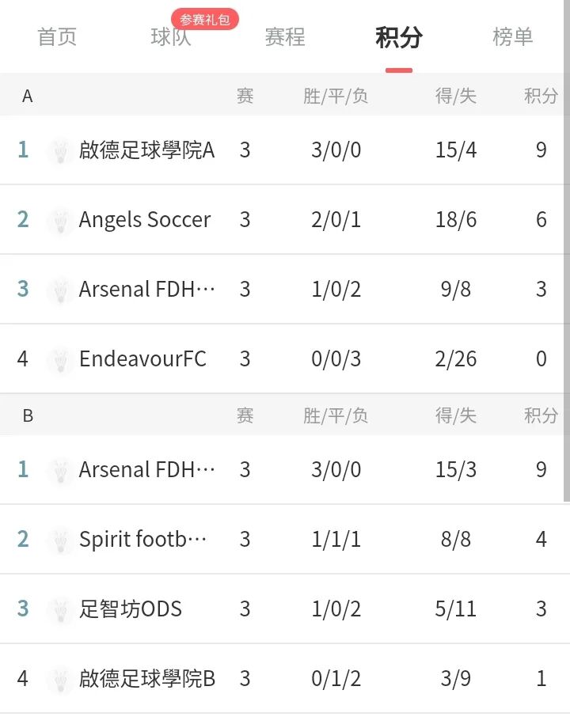Open the 球队 tab
570x728 pixels.
point(170,37)
